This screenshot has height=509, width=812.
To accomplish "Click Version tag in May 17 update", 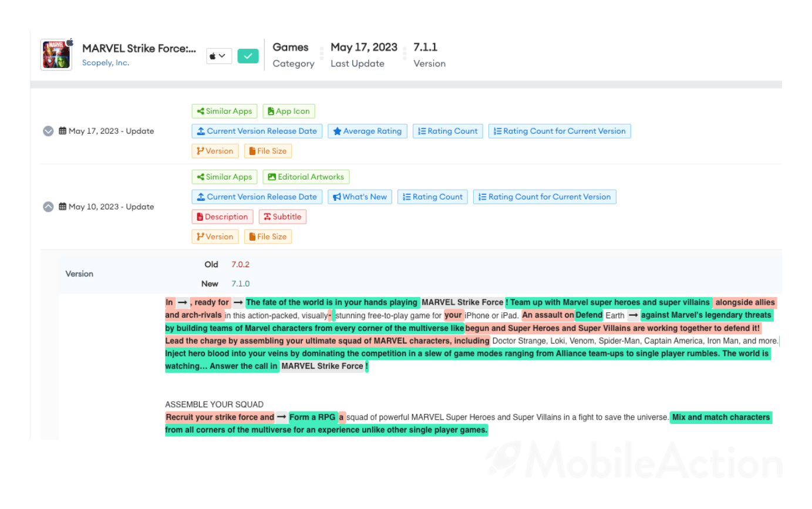I will (x=215, y=151).
